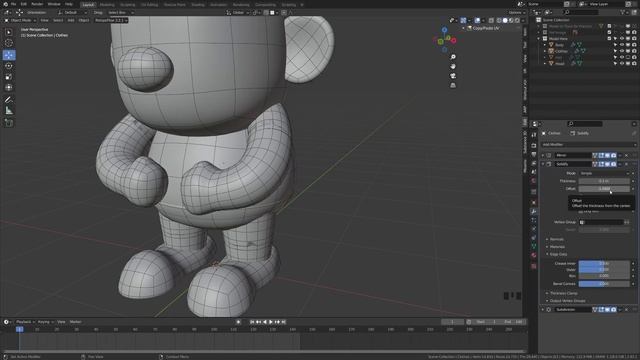The width and height of the screenshot is (640, 360).
Task: Open the Render menu
Action: [x=37, y=4]
